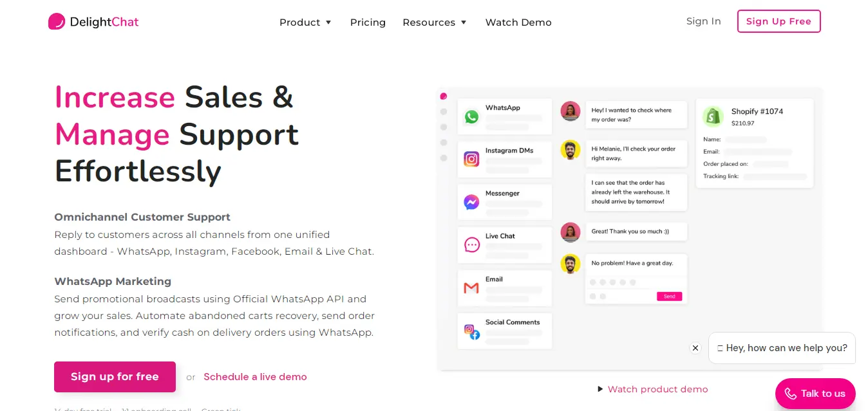Click the Sign up for free button
868x411 pixels.
click(x=115, y=377)
